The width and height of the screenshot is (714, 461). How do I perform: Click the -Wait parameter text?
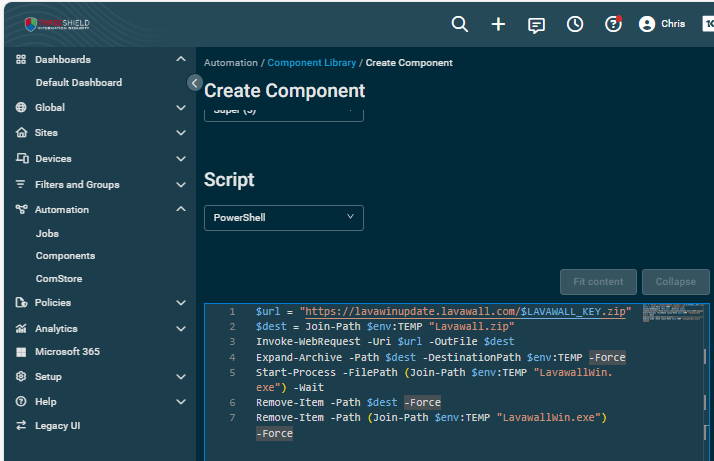(x=308, y=388)
